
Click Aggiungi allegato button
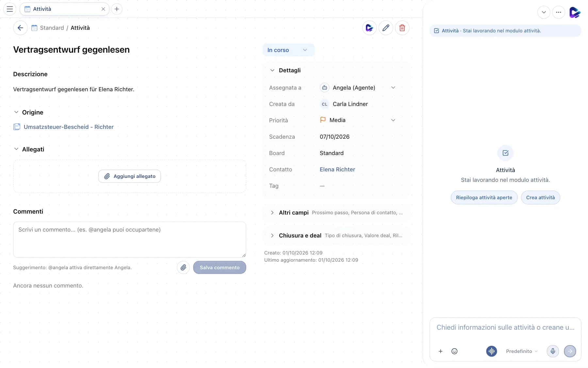point(130,176)
